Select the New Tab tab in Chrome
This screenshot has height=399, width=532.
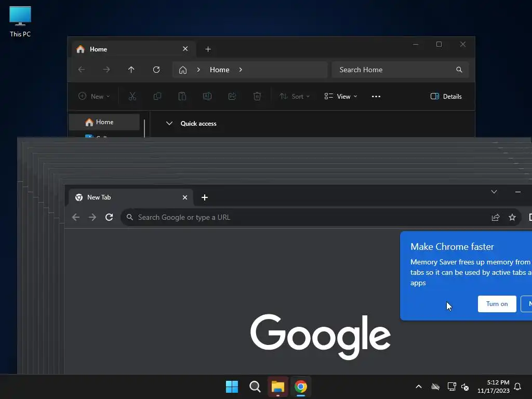click(x=131, y=197)
